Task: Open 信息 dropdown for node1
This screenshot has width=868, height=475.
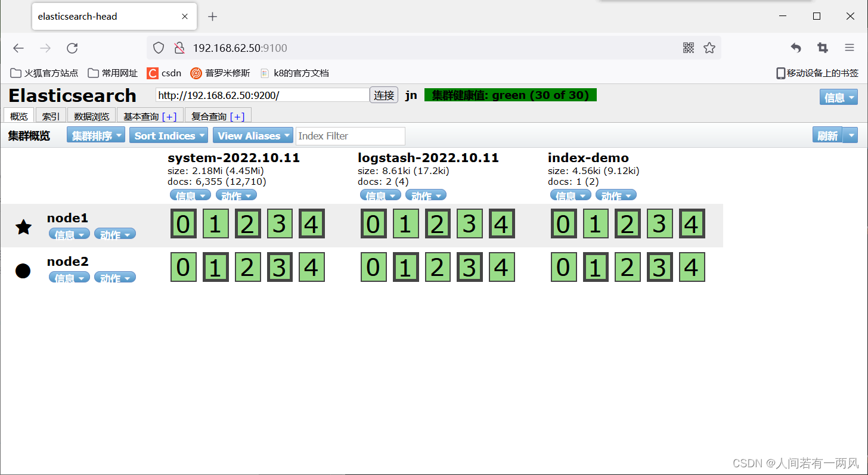Action: [x=69, y=234]
